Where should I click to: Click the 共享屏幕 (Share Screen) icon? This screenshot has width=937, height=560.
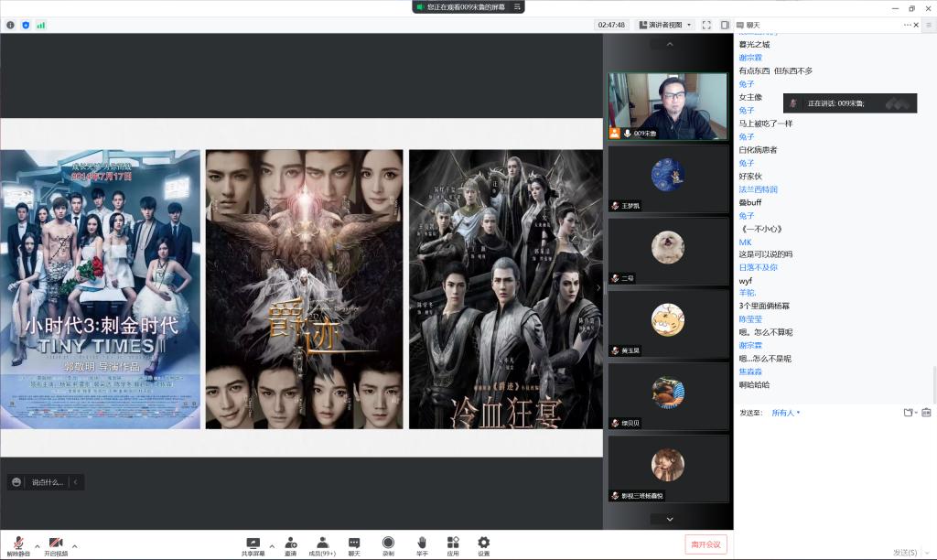coord(253,546)
